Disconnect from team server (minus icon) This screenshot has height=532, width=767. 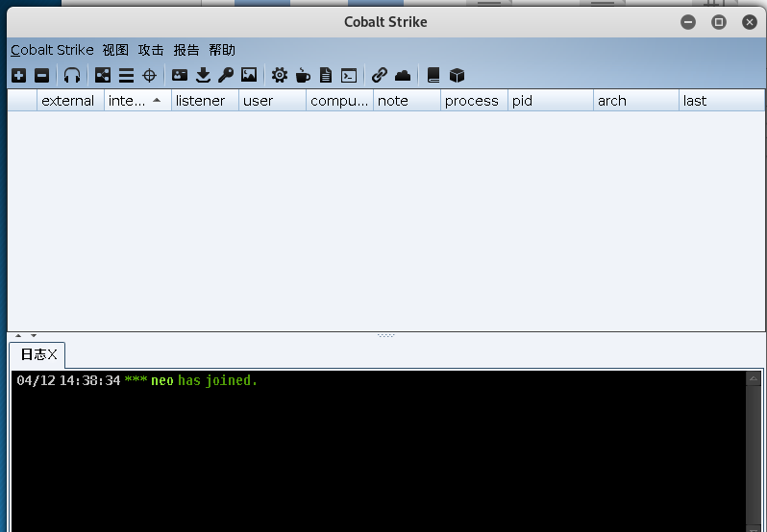tap(42, 75)
